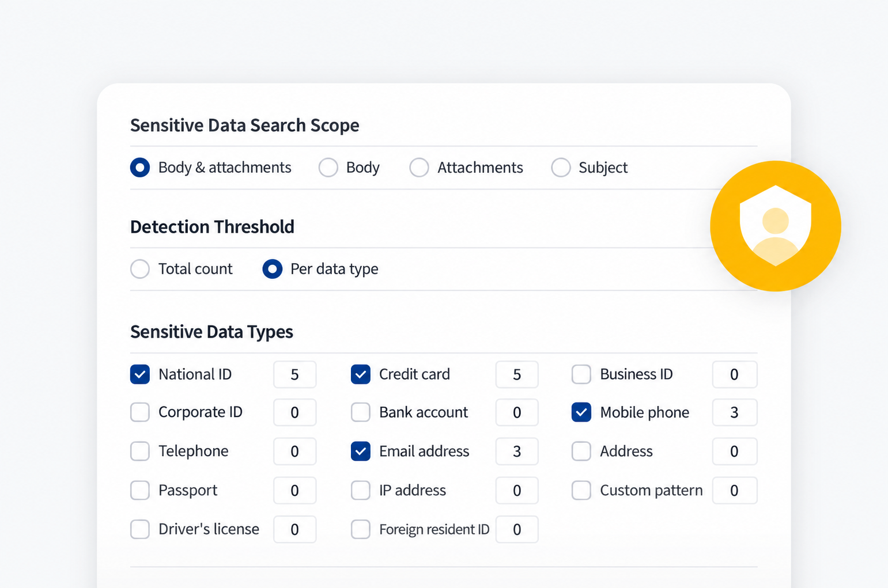Edit the IP address count field
This screenshot has height=588, width=888.
[517, 491]
